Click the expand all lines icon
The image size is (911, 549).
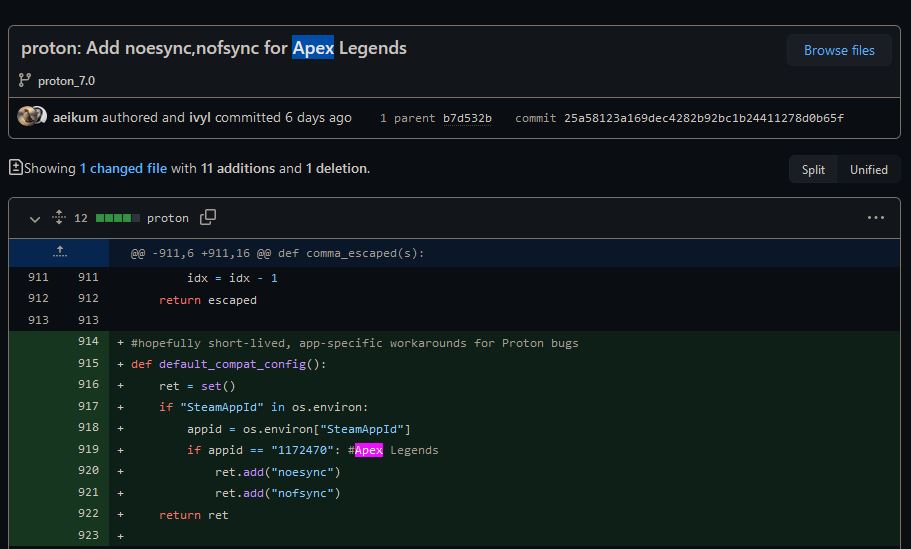59,217
